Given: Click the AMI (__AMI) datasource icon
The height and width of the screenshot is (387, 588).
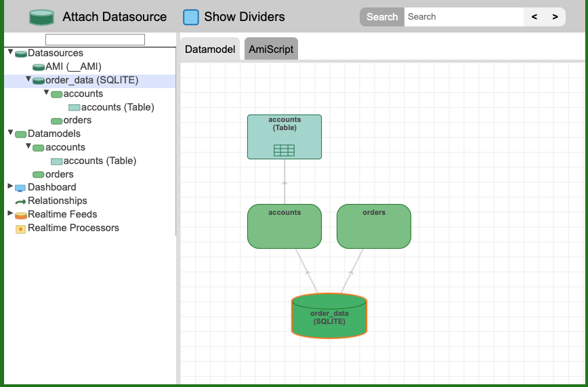Looking at the screenshot, I should click(x=38, y=67).
